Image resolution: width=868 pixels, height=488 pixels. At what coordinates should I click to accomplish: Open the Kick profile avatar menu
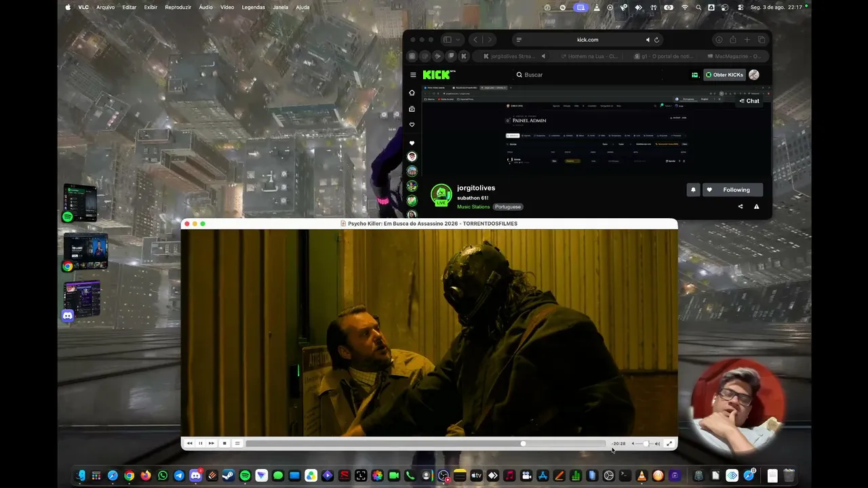click(x=754, y=75)
